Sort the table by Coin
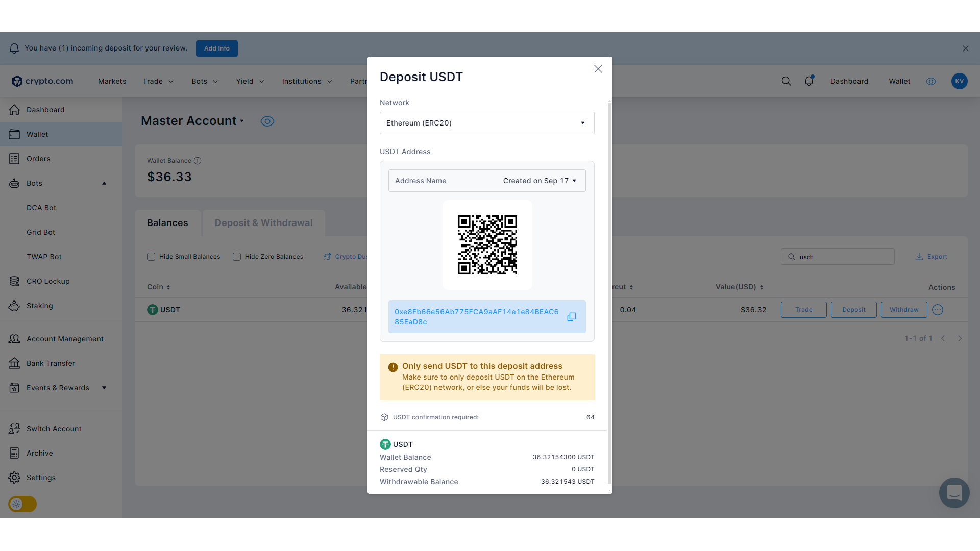Viewport: 980px width, 551px height. 159,287
